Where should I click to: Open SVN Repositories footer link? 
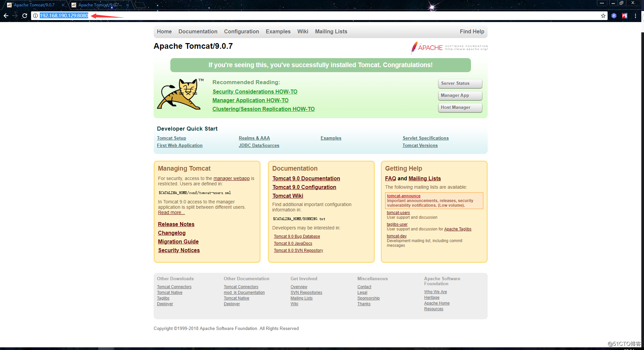(306, 293)
